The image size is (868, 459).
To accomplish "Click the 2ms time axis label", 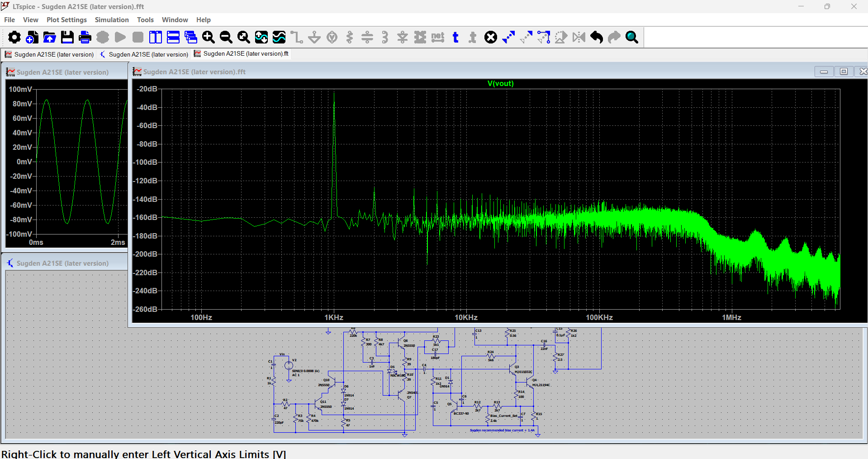I will click(118, 242).
